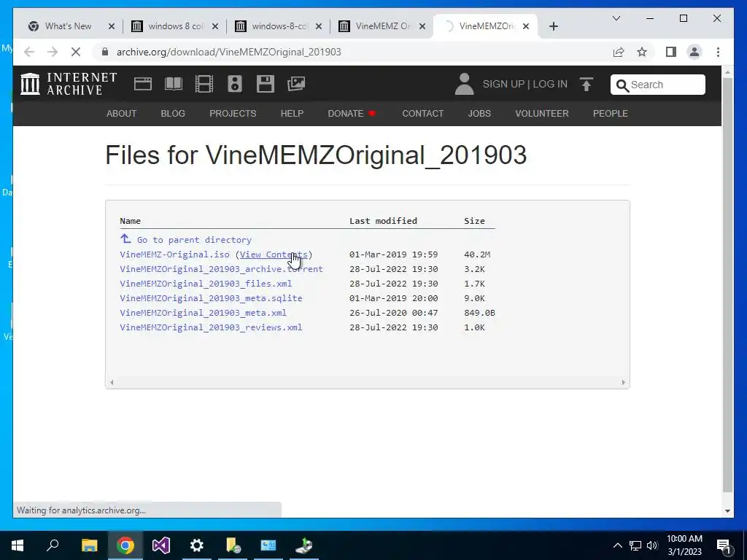Switch to the windows 8 col tab
This screenshot has height=560, width=747.
point(175,26)
